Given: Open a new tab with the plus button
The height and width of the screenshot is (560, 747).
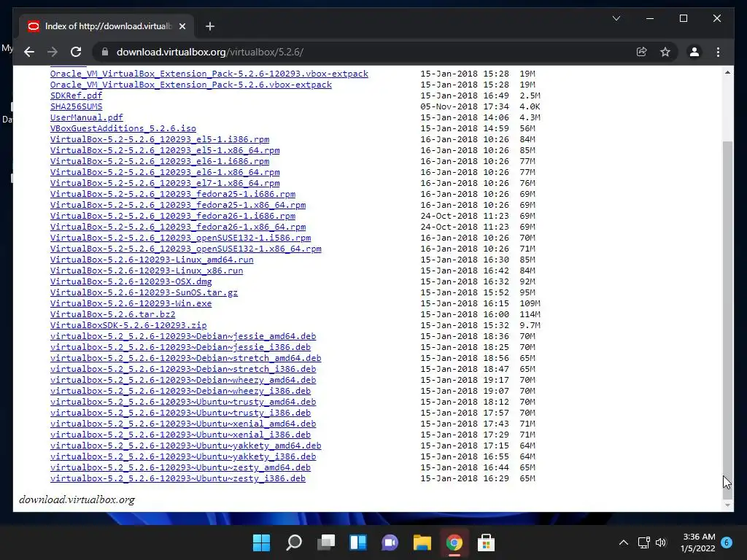Looking at the screenshot, I should [x=210, y=26].
